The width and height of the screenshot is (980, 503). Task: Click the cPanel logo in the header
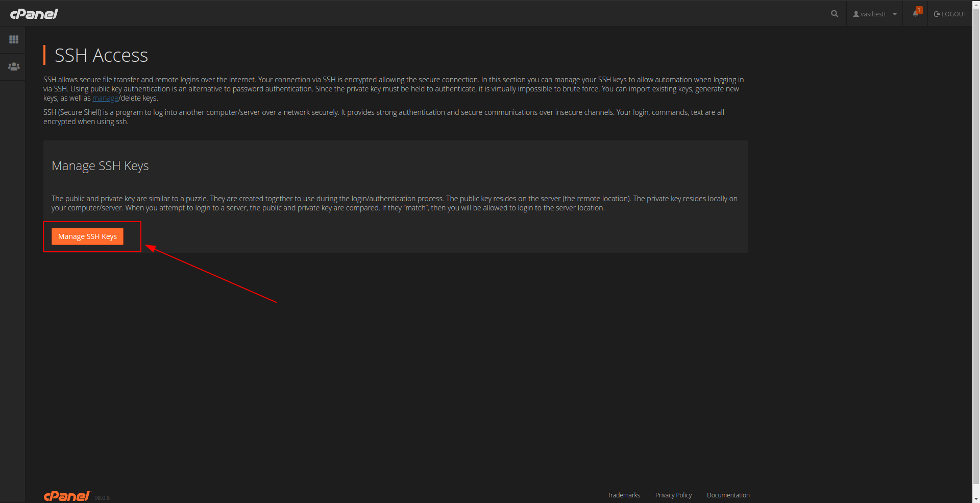(34, 14)
